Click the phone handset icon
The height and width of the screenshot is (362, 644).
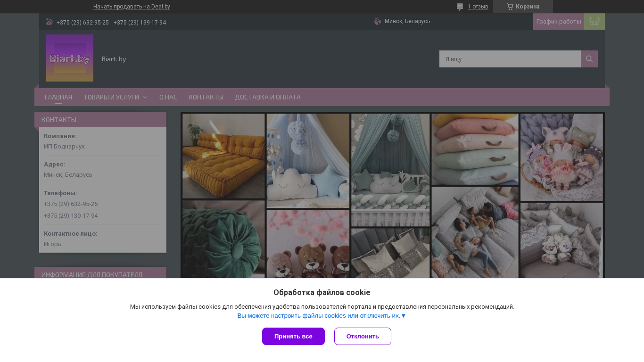coord(49,22)
